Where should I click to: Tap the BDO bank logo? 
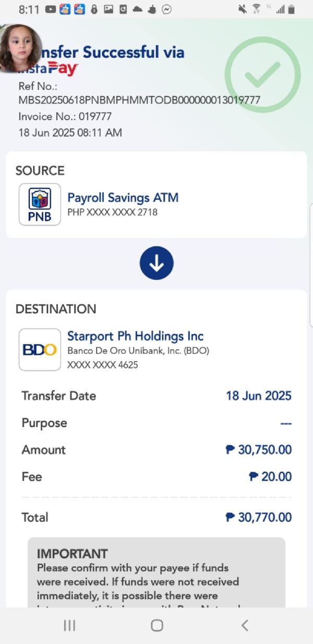coord(40,350)
